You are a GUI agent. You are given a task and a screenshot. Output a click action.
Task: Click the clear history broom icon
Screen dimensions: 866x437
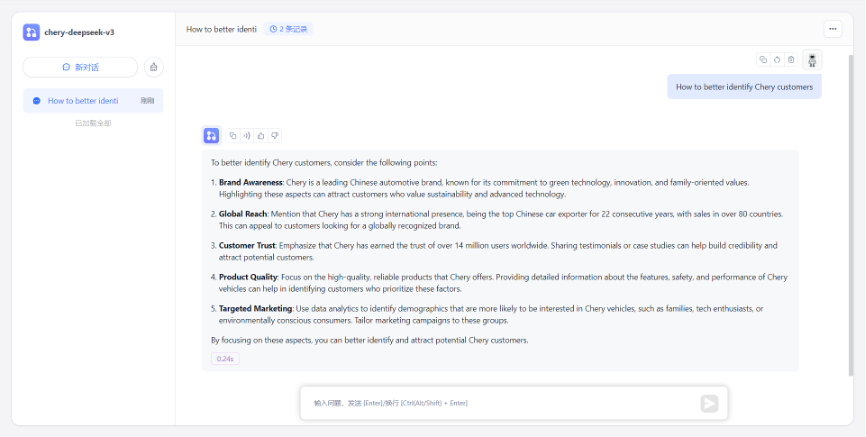[153, 67]
